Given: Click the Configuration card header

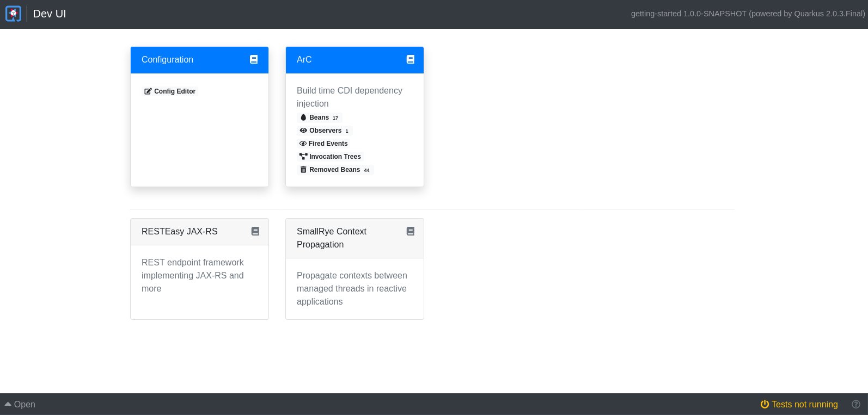Looking at the screenshot, I should 167,60.
